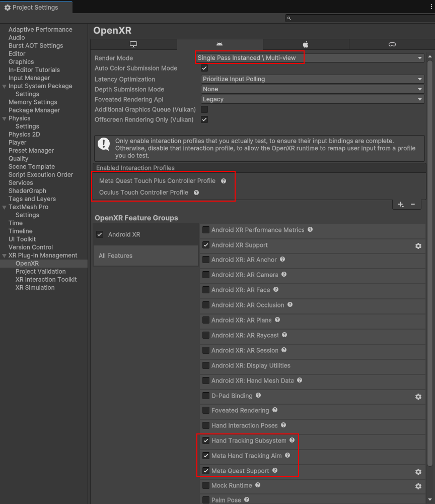Open Project Validation settings page

click(x=40, y=272)
